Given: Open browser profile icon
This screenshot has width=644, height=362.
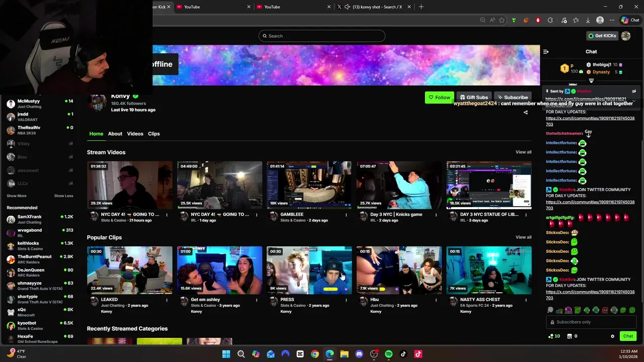Looking at the screenshot, I should pyautogui.click(x=600, y=20).
